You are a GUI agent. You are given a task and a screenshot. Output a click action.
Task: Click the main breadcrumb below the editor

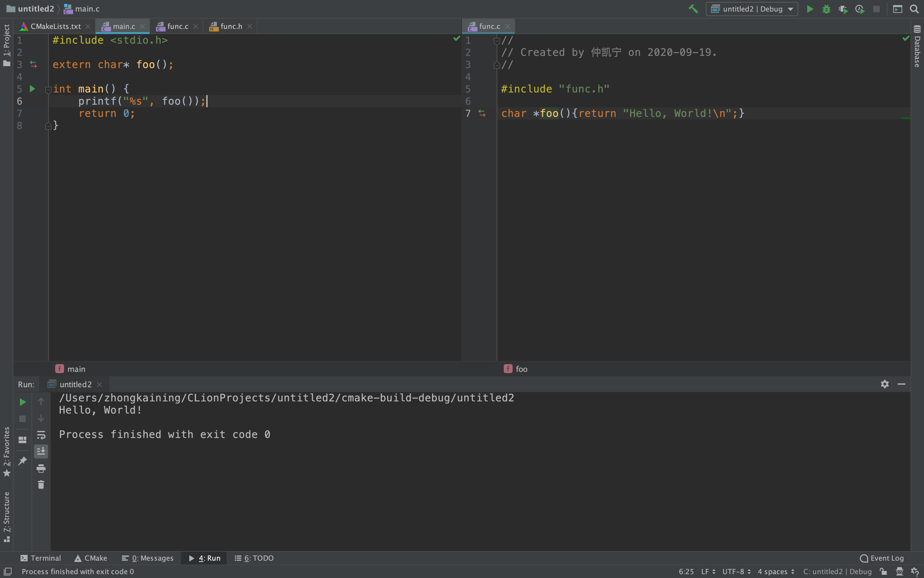pyautogui.click(x=70, y=369)
